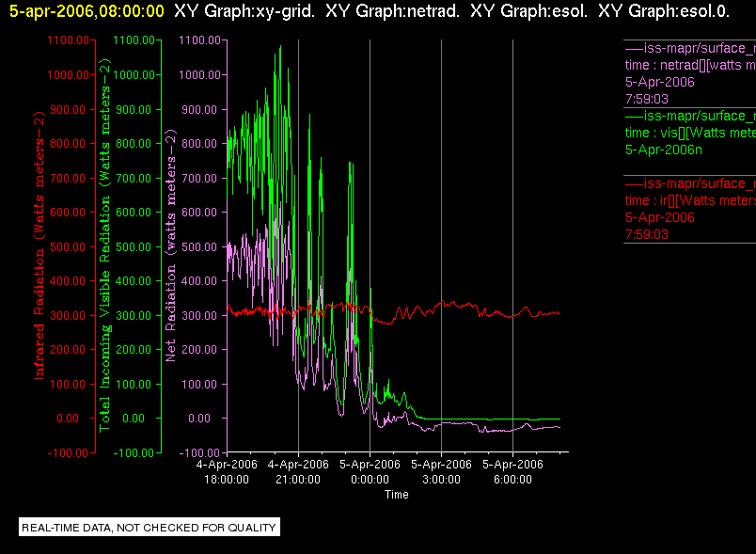Click the Infrared Radiation red axis label
The image size is (756, 554).
click(39, 245)
